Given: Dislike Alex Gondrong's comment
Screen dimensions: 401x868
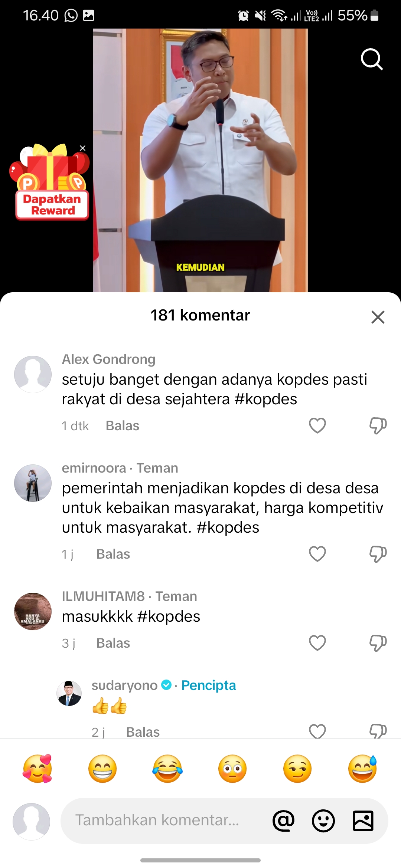Looking at the screenshot, I should pos(378,425).
